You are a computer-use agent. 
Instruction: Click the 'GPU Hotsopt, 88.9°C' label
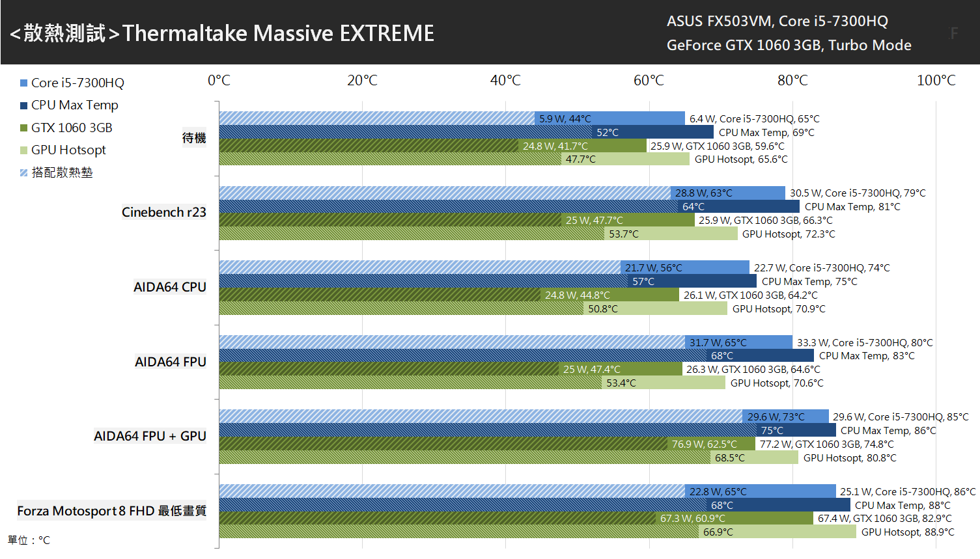pos(908,532)
